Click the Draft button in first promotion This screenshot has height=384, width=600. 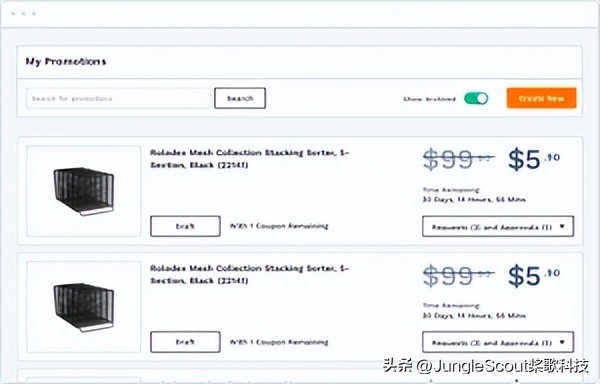click(x=185, y=226)
